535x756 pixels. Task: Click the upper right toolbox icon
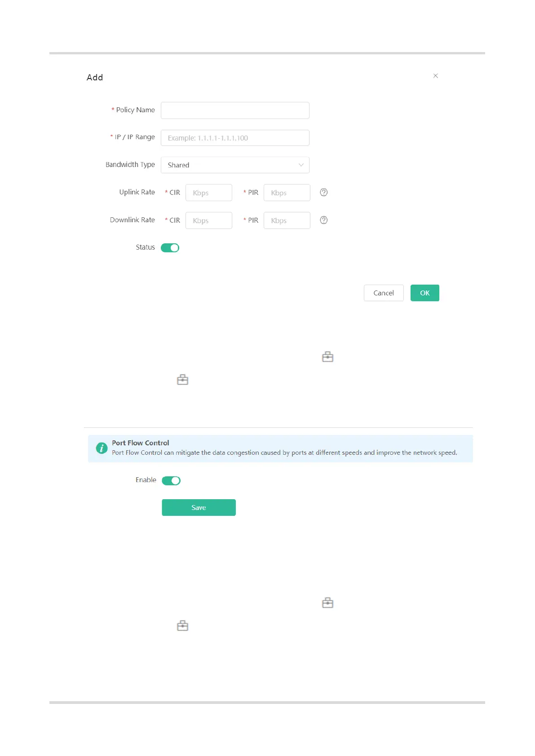click(x=327, y=357)
